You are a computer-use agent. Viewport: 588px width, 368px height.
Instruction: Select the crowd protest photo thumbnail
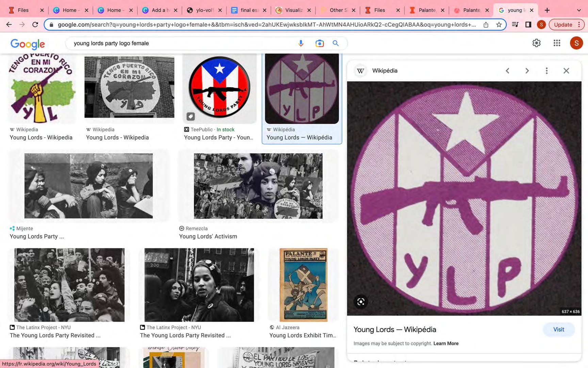[69, 285]
